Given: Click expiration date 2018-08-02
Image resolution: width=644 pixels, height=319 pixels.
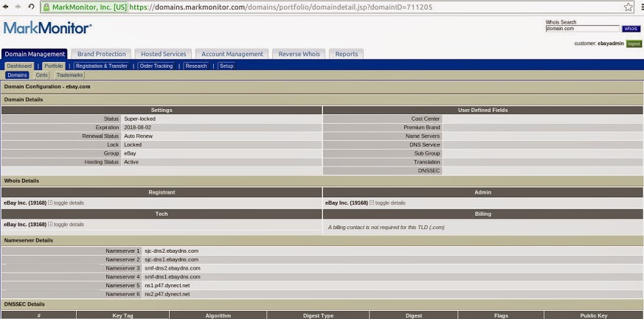Looking at the screenshot, I should click(139, 127).
